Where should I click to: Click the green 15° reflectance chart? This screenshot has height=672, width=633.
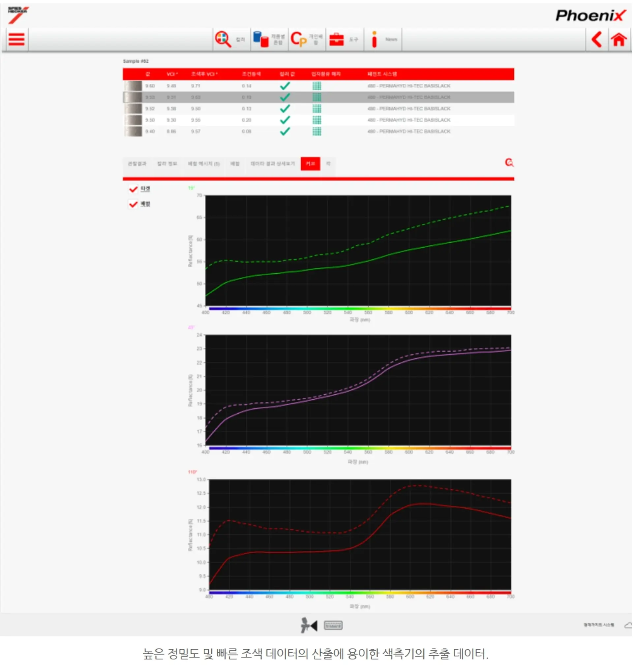pyautogui.click(x=358, y=251)
